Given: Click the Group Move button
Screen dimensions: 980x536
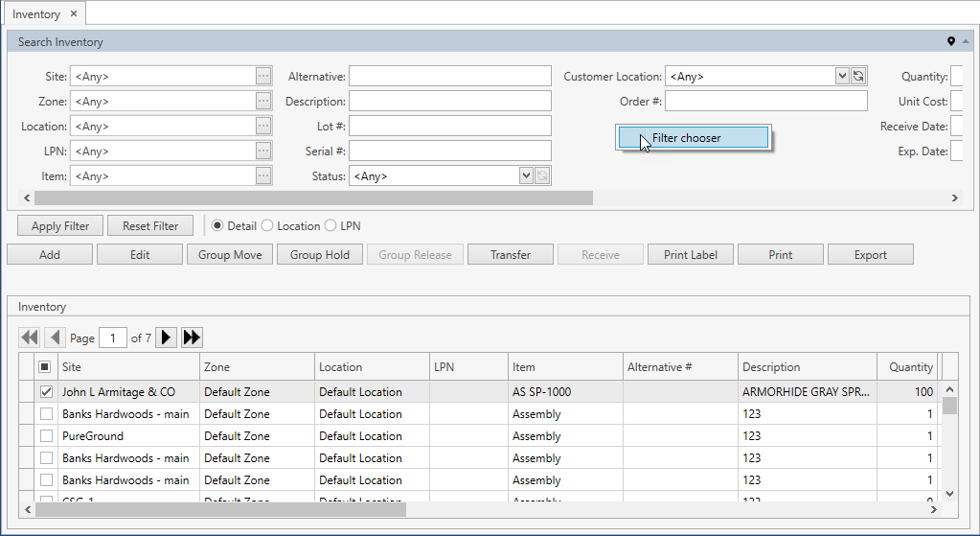Looking at the screenshot, I should (x=230, y=255).
